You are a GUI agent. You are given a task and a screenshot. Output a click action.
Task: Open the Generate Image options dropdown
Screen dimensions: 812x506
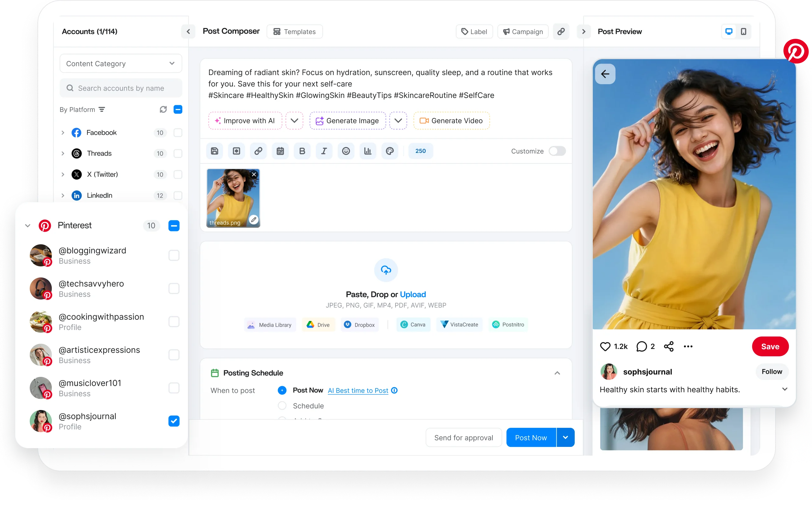click(x=398, y=120)
